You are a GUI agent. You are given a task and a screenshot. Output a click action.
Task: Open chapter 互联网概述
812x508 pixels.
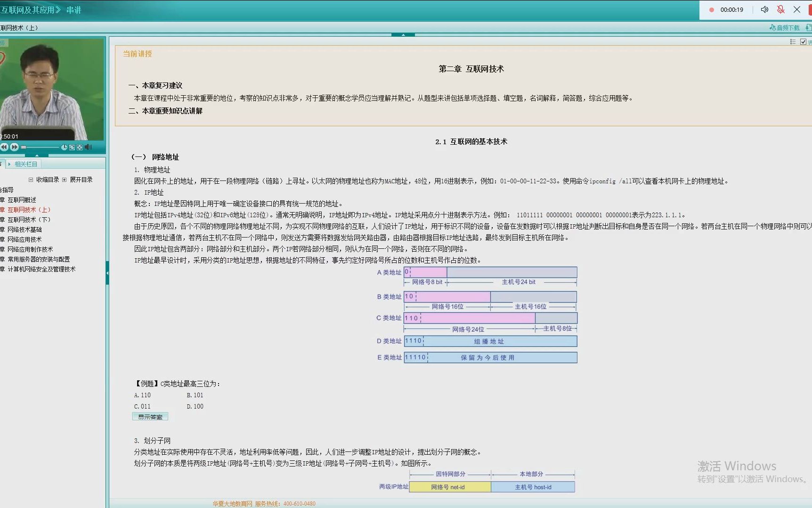tap(22, 200)
